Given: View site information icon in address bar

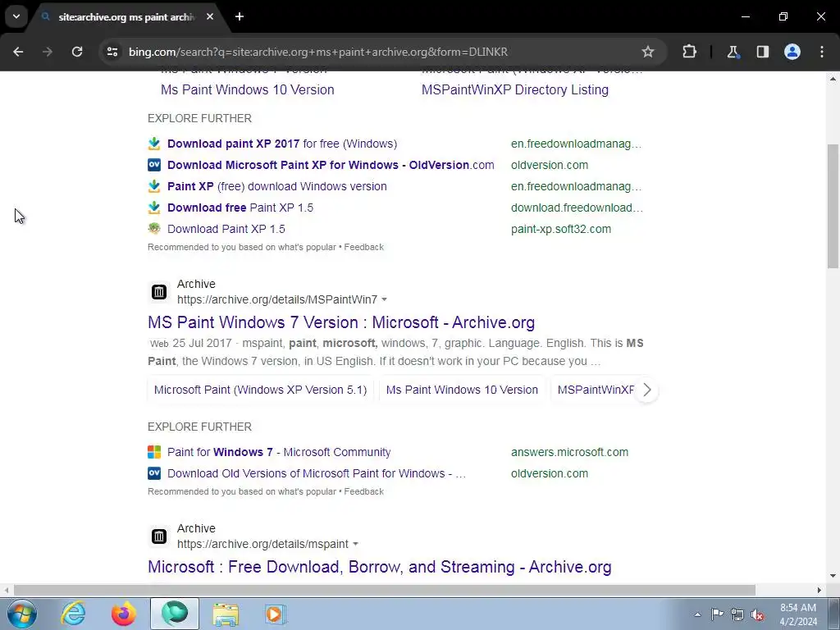Looking at the screenshot, I should pyautogui.click(x=112, y=52).
